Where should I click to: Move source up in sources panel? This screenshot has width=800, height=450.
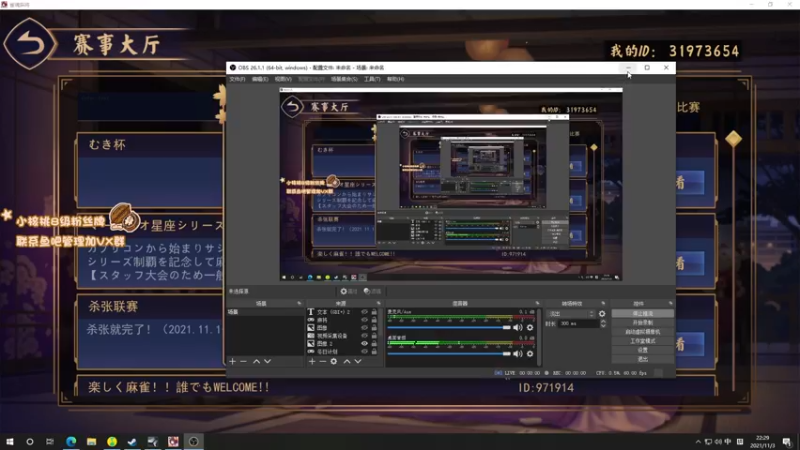click(347, 361)
